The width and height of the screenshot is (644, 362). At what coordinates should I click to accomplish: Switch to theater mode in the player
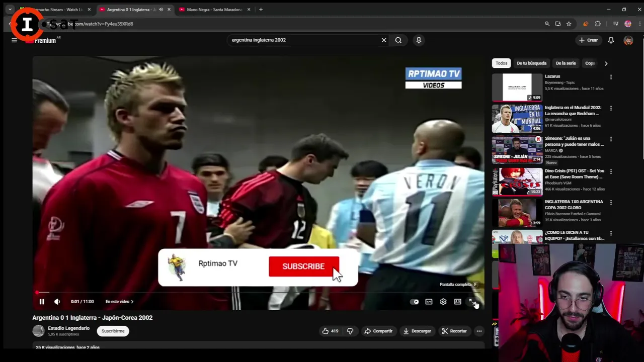[x=458, y=302]
